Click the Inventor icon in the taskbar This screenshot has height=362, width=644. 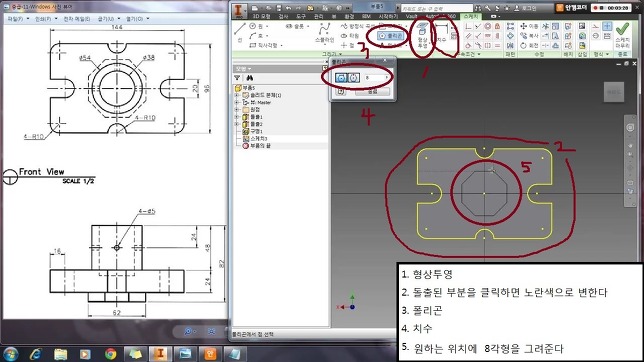(x=160, y=353)
